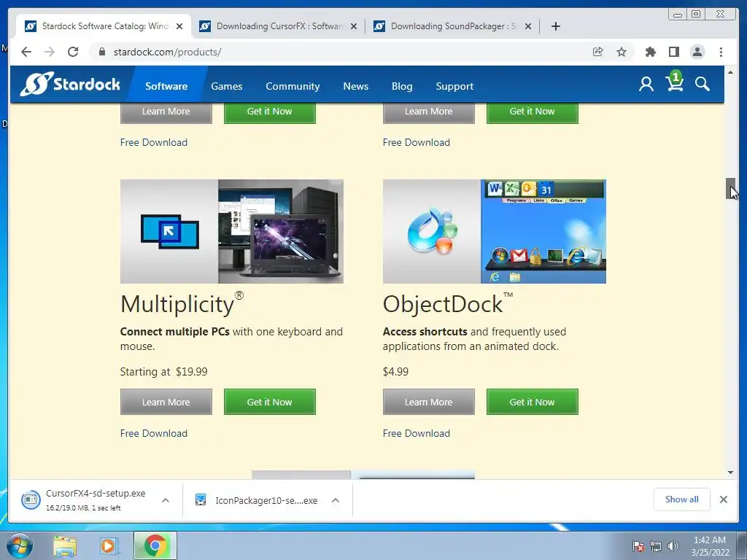Expand IconPackager download options chevron
This screenshot has width=747, height=560.
point(336,500)
